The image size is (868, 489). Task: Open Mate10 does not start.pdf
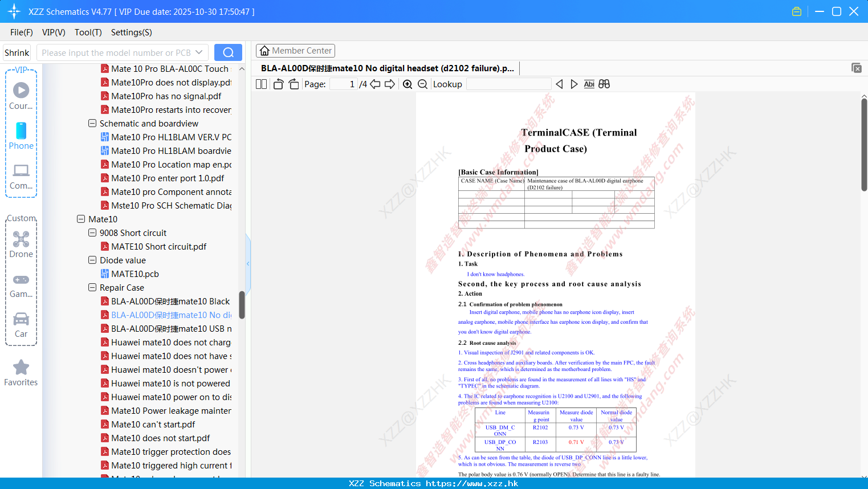pyautogui.click(x=155, y=438)
